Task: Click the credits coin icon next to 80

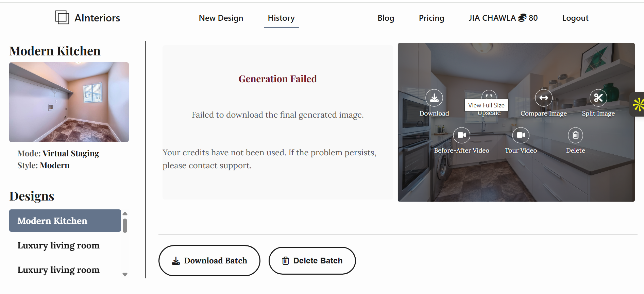Action: (x=522, y=18)
